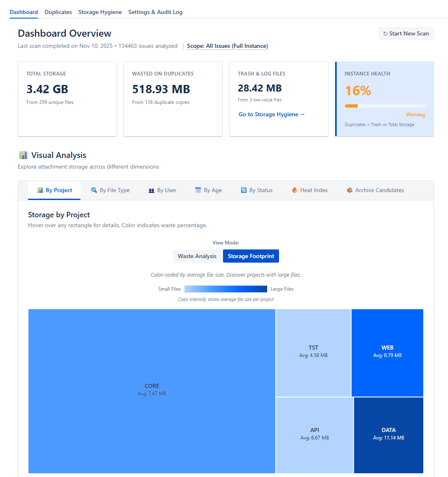Switch to Waste Analysis view mode
The image size is (448, 477).
point(197,256)
